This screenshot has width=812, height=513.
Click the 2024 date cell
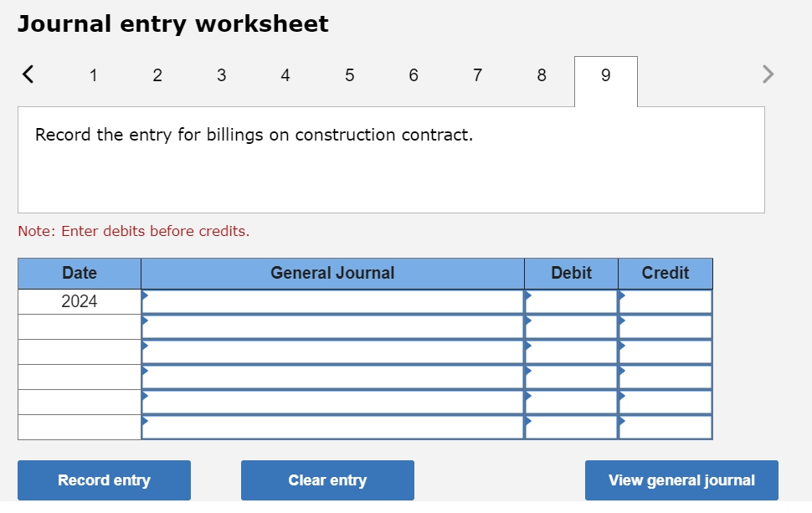point(80,302)
